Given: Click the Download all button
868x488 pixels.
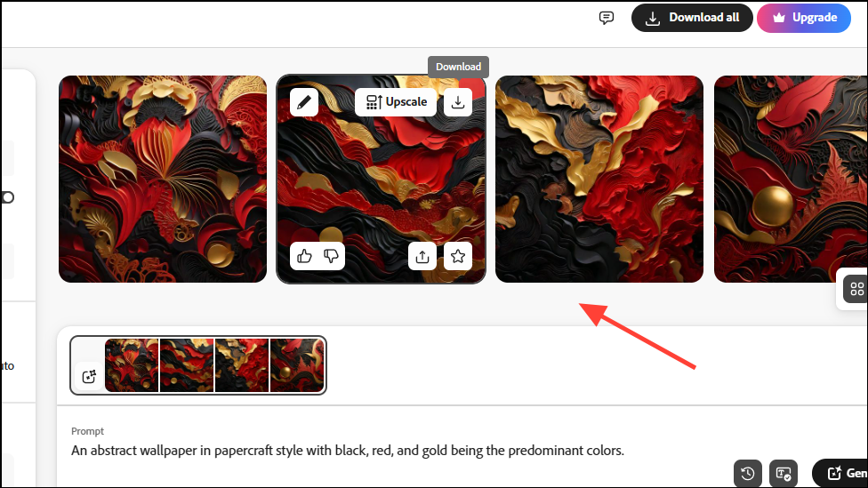Looking at the screenshot, I should coord(692,18).
